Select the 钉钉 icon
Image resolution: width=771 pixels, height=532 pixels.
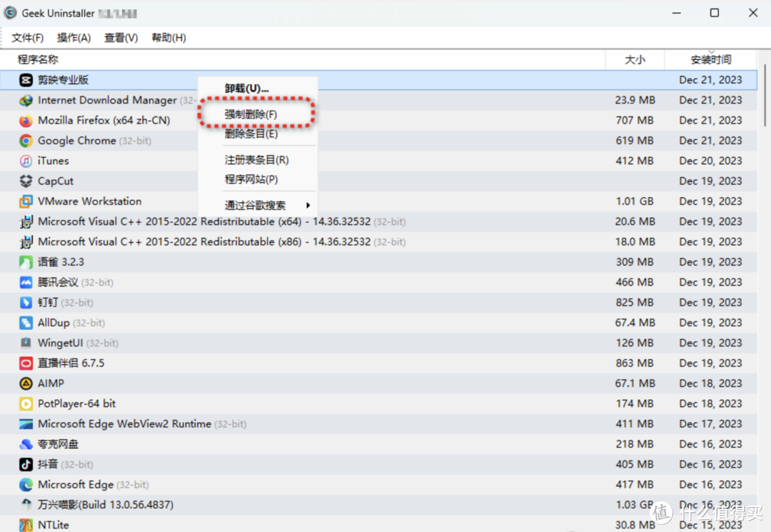(x=26, y=302)
